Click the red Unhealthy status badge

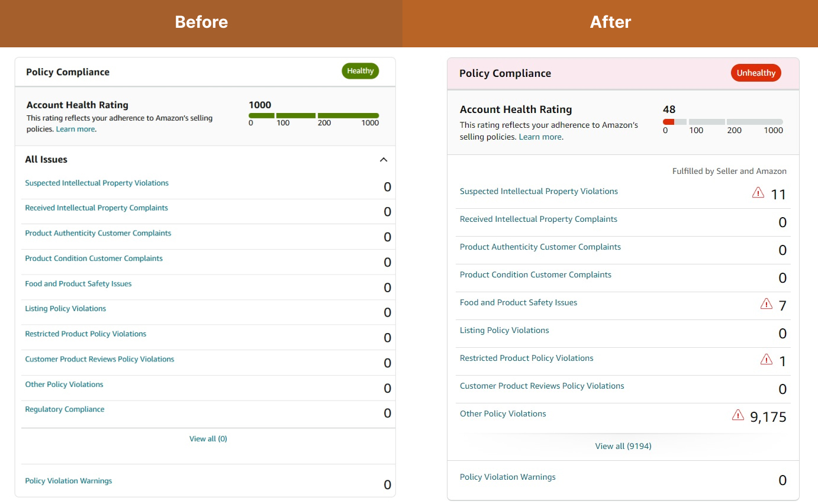756,73
